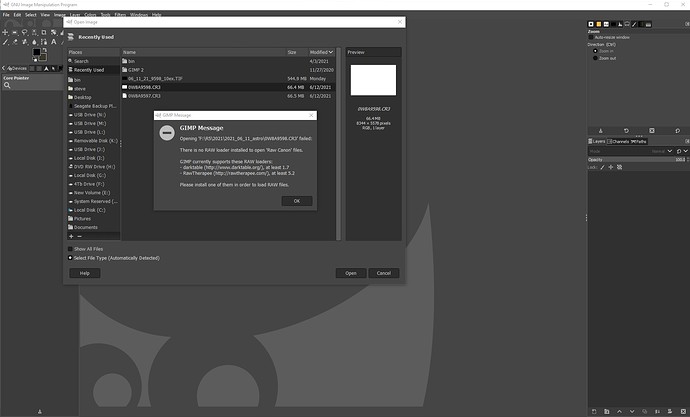Click the background color swatch
690x417 pixels.
[43, 58]
